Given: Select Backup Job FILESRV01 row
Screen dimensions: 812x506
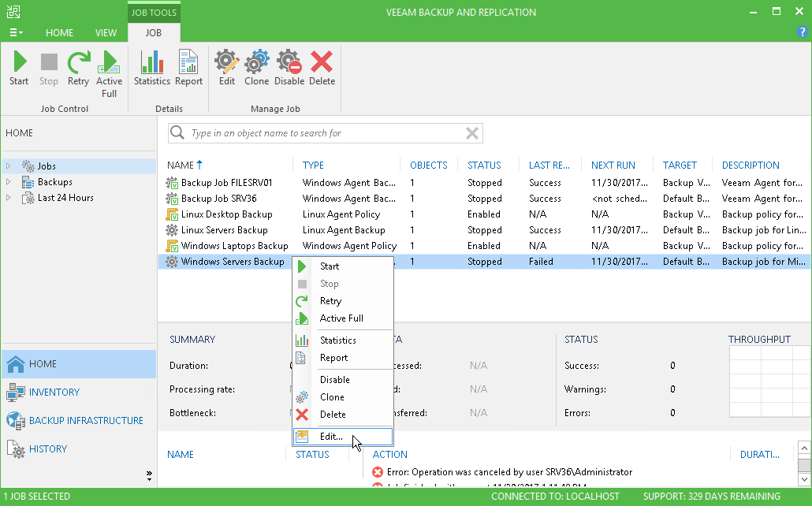Looking at the screenshot, I should coord(484,183).
